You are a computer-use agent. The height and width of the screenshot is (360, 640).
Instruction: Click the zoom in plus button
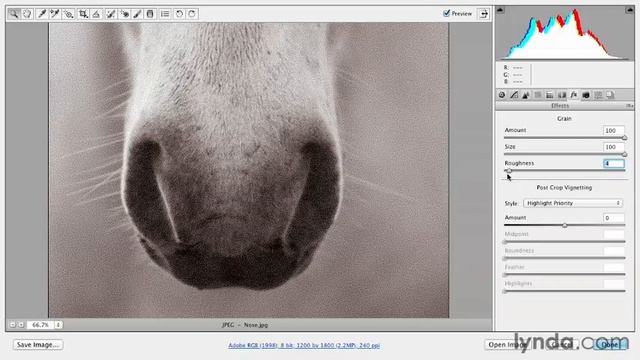pos(21,325)
